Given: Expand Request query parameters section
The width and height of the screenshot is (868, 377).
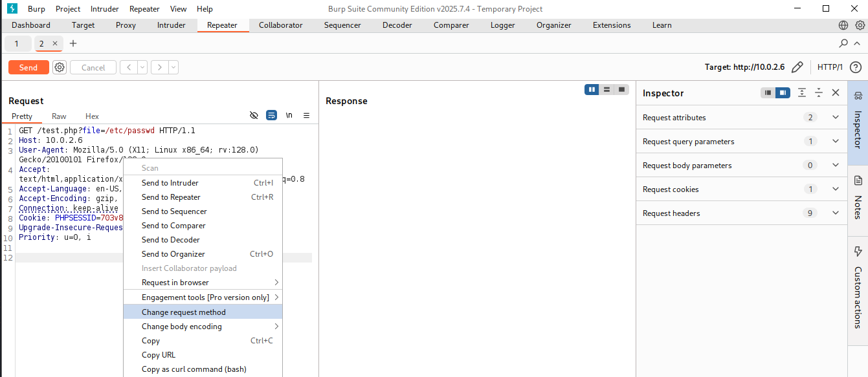Looking at the screenshot, I should (835, 142).
